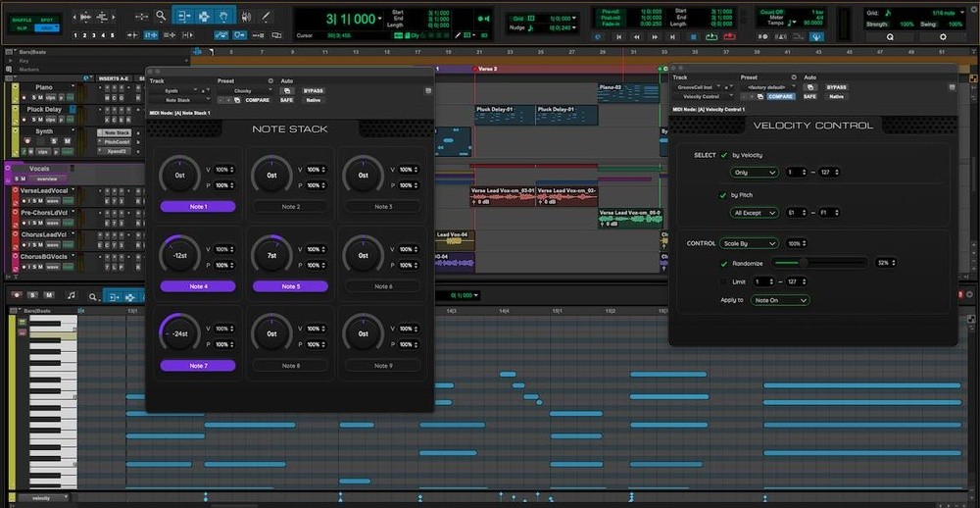Open the 1/16 note quantize grid dropdown
Viewport: 980px width, 508px height.
(962, 13)
